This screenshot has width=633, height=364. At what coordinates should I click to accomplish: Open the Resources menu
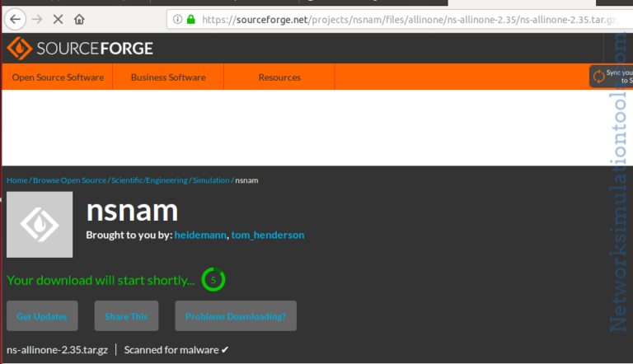(279, 77)
